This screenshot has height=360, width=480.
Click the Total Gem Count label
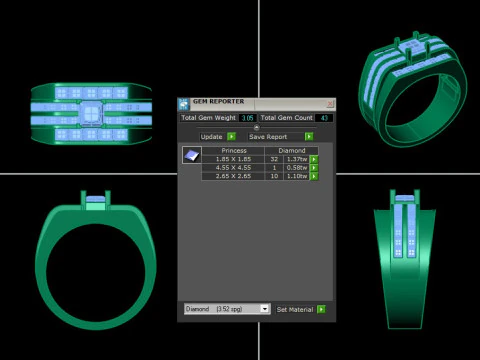[287, 118]
